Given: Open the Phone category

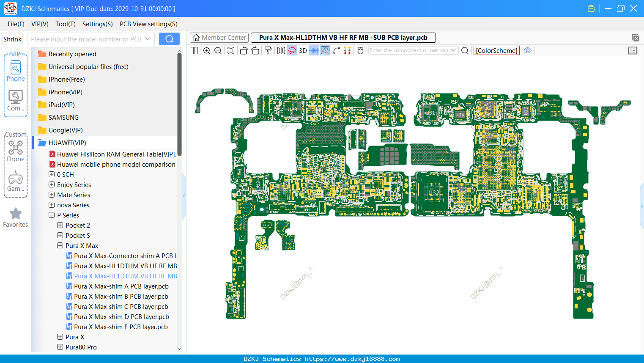Looking at the screenshot, I should 16,70.
